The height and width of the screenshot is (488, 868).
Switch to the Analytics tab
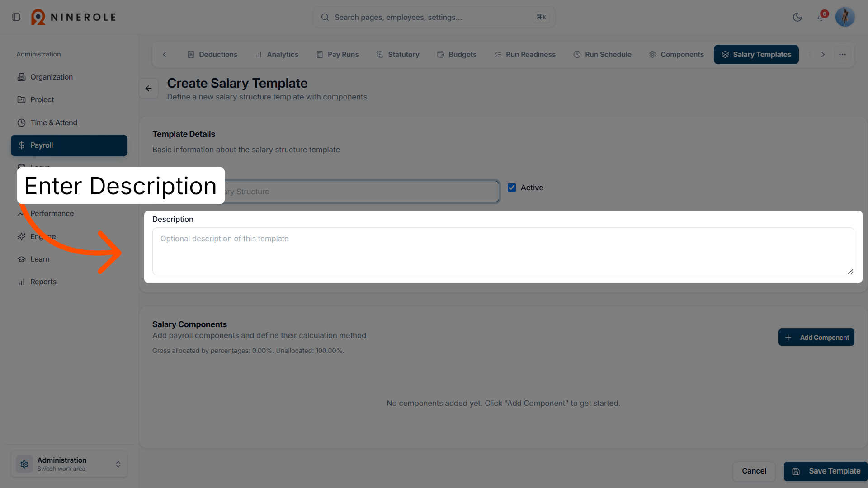[277, 54]
